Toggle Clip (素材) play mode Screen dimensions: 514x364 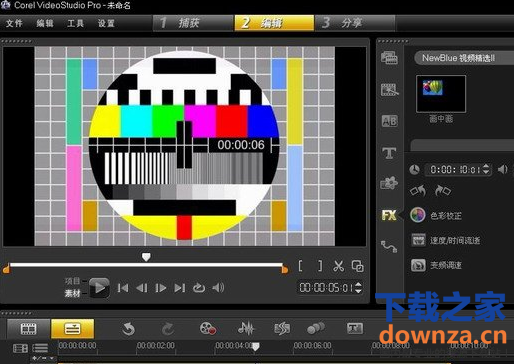tap(73, 293)
